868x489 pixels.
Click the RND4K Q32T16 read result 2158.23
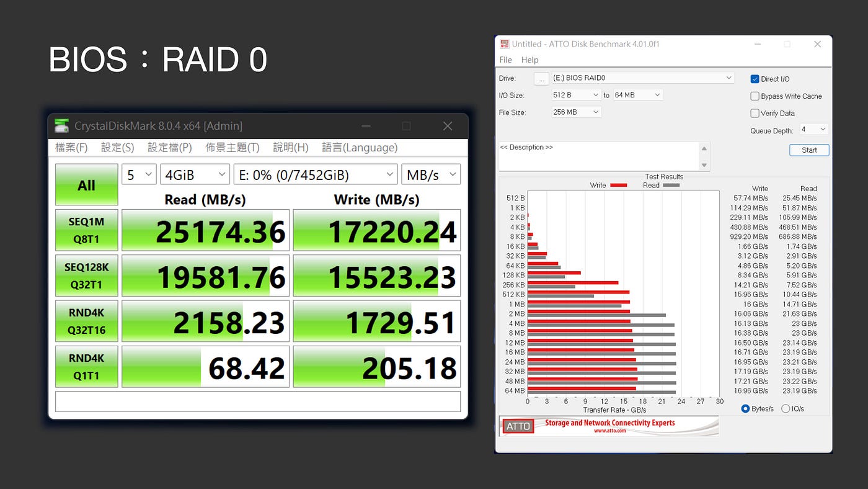tap(205, 321)
